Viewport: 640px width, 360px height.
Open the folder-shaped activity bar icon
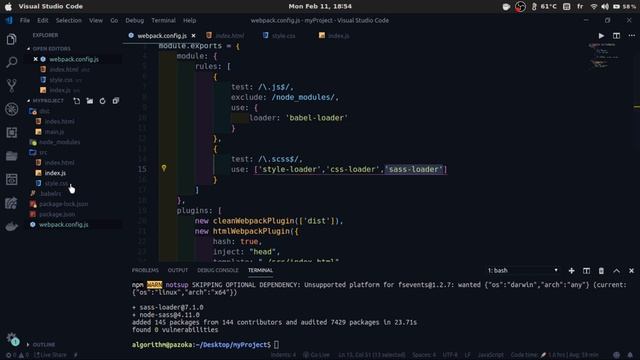11,156
